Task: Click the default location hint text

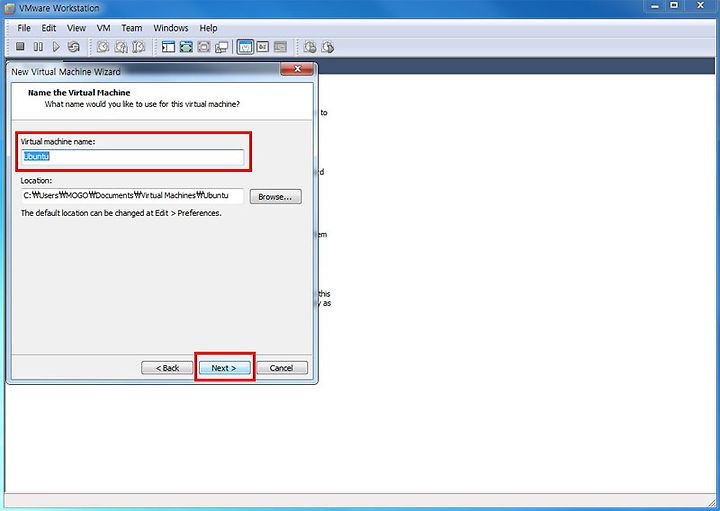Action: pos(121,213)
